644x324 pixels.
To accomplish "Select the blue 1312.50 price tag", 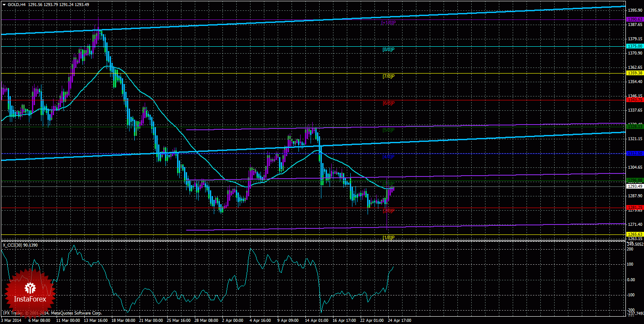I will point(634,153).
